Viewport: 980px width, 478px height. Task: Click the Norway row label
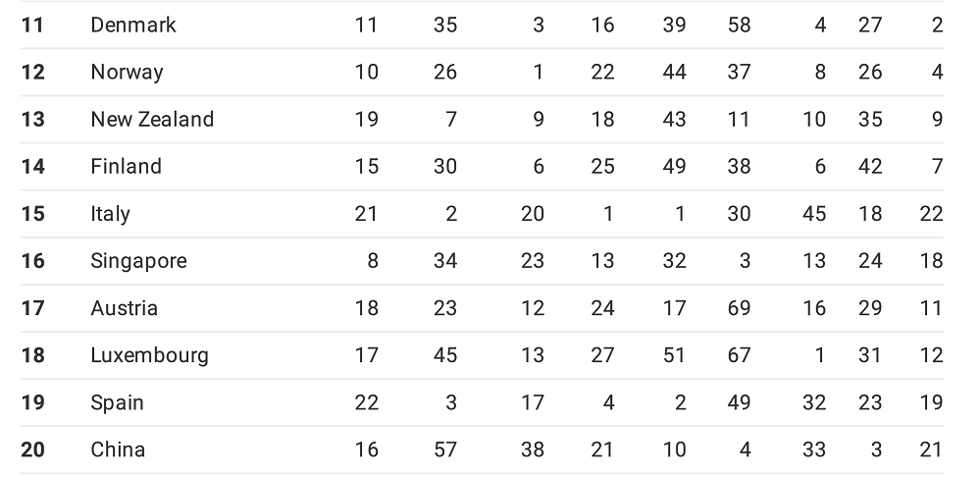pos(127,72)
